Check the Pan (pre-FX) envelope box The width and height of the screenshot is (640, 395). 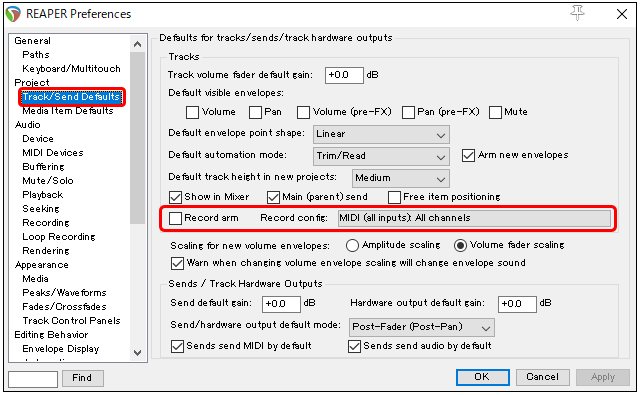(x=408, y=112)
